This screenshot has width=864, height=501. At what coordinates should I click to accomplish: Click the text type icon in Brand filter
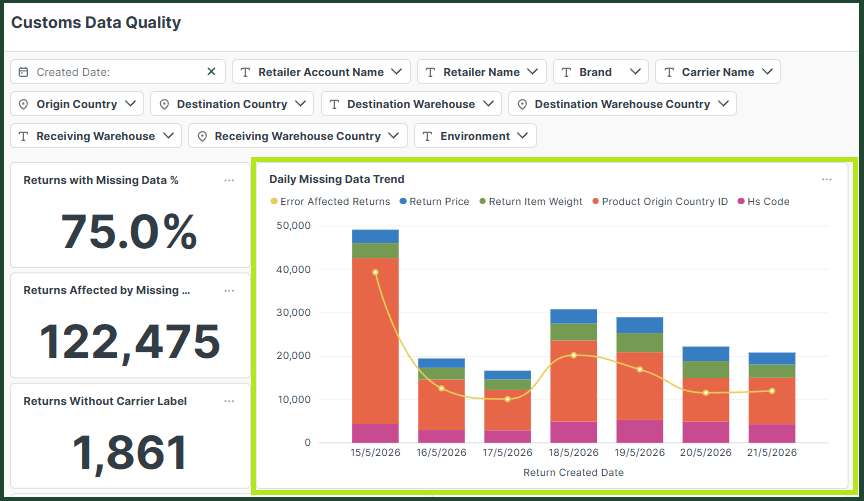[x=566, y=72]
